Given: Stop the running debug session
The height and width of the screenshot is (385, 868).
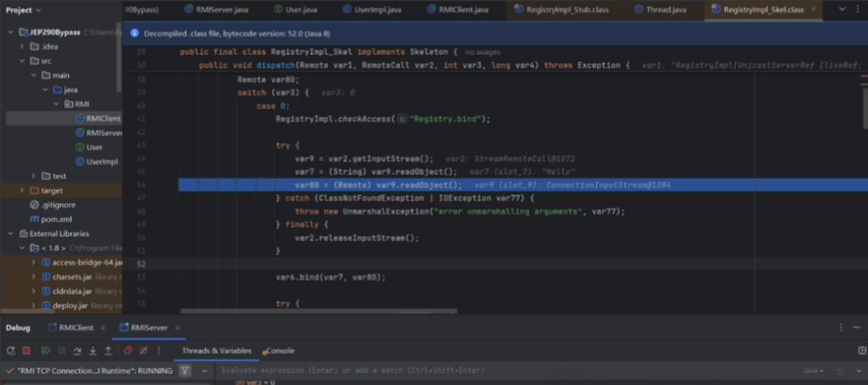Looking at the screenshot, I should [26, 351].
